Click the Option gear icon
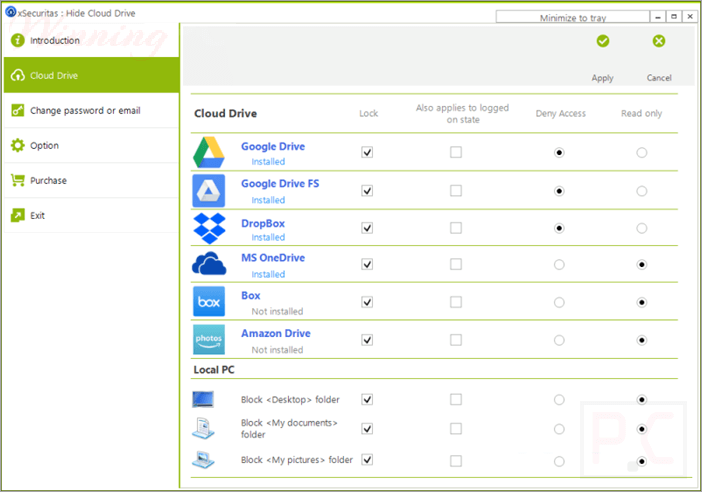This screenshot has height=492, width=702. [17, 145]
